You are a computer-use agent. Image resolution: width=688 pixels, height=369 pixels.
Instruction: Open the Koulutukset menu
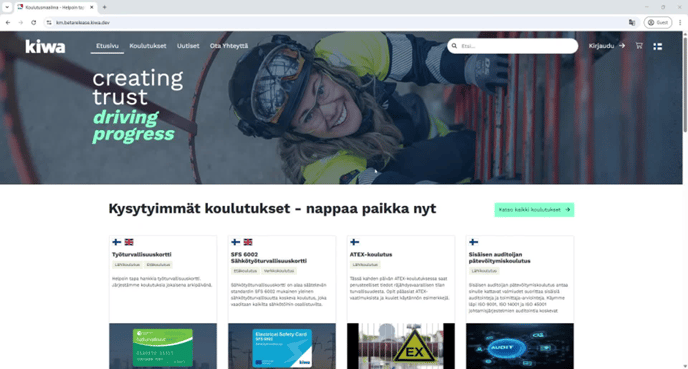(x=148, y=46)
